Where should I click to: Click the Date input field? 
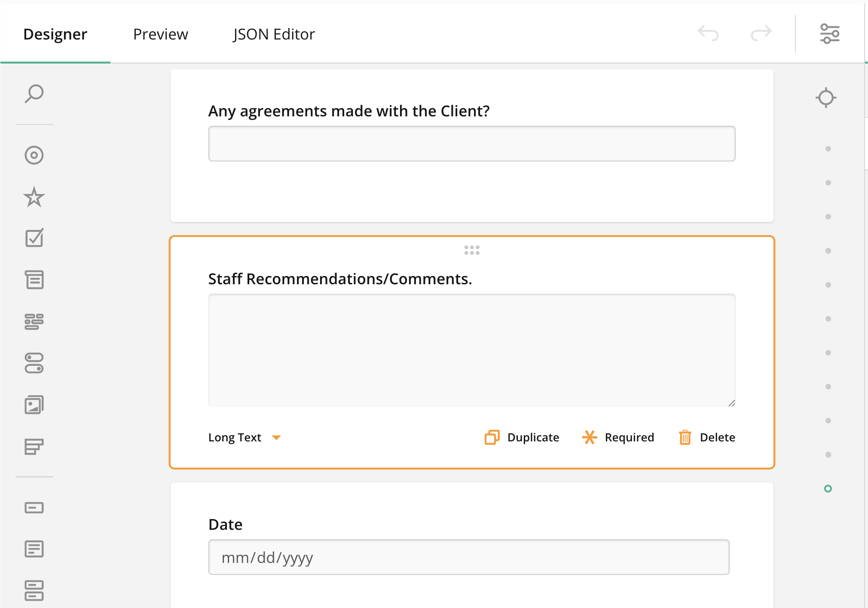[468, 557]
